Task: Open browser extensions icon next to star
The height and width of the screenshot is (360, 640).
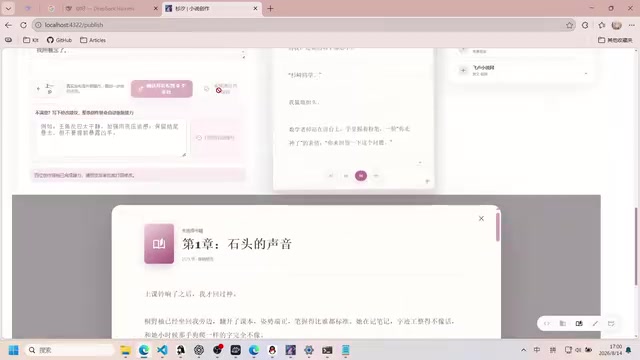Action: pyautogui.click(x=585, y=25)
